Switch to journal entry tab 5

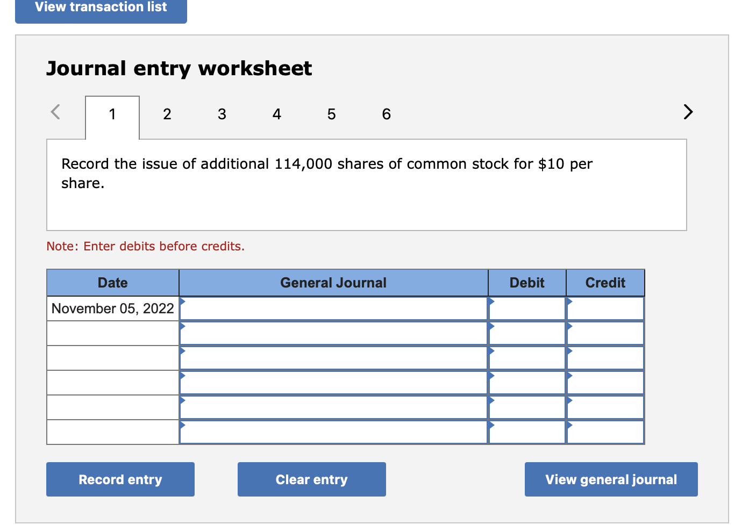pyautogui.click(x=331, y=114)
